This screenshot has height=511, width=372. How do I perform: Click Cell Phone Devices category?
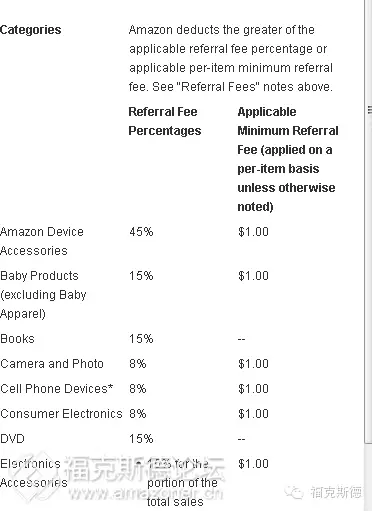pyautogui.click(x=57, y=389)
